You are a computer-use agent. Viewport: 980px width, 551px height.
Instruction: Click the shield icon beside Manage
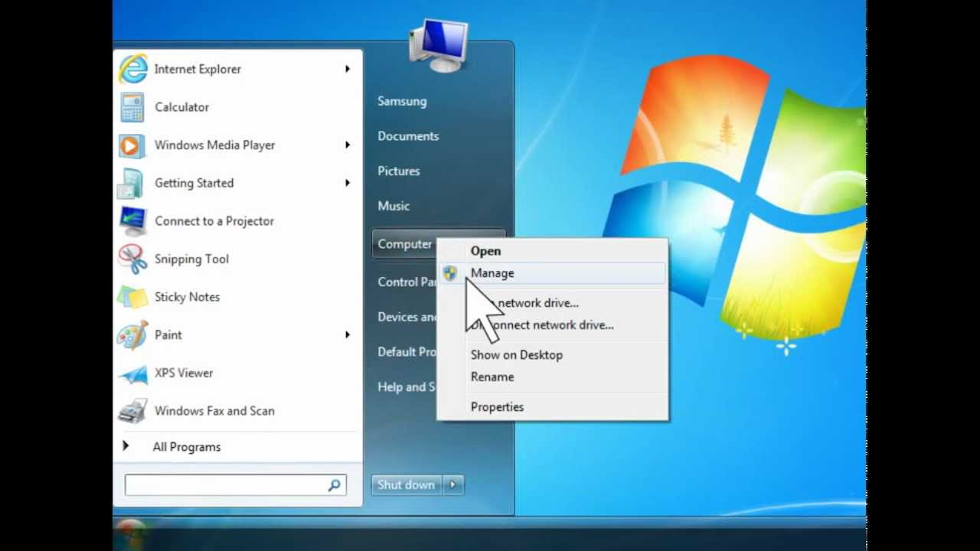point(450,273)
